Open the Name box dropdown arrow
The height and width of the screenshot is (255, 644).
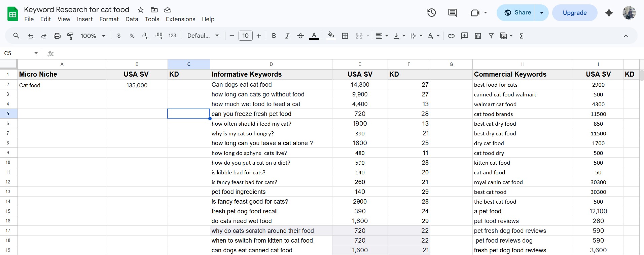click(36, 53)
